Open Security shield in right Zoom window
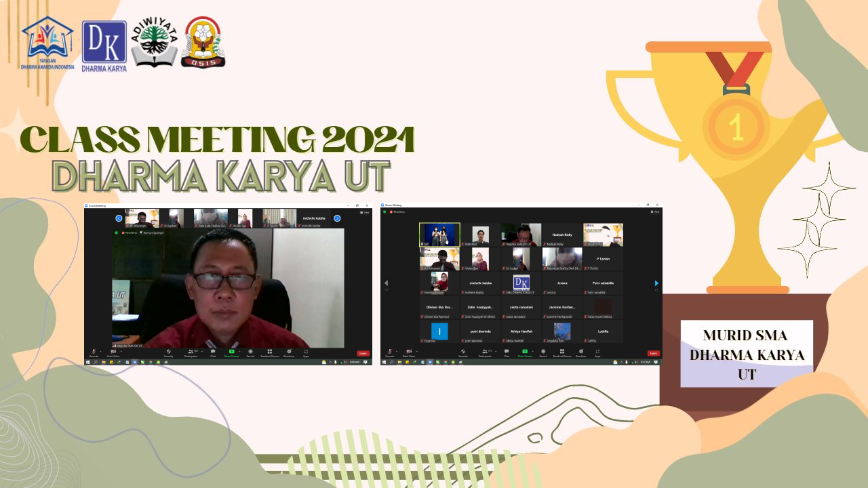The image size is (868, 488). (x=463, y=353)
